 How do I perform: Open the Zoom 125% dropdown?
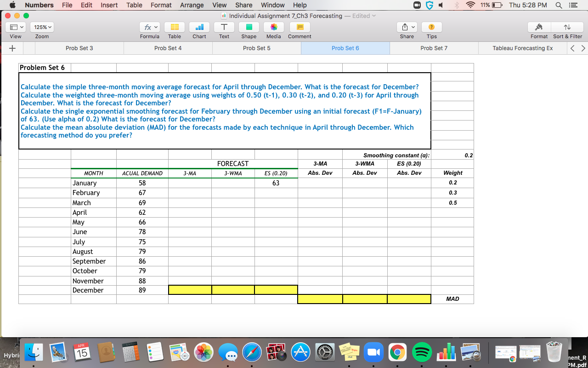[41, 27]
